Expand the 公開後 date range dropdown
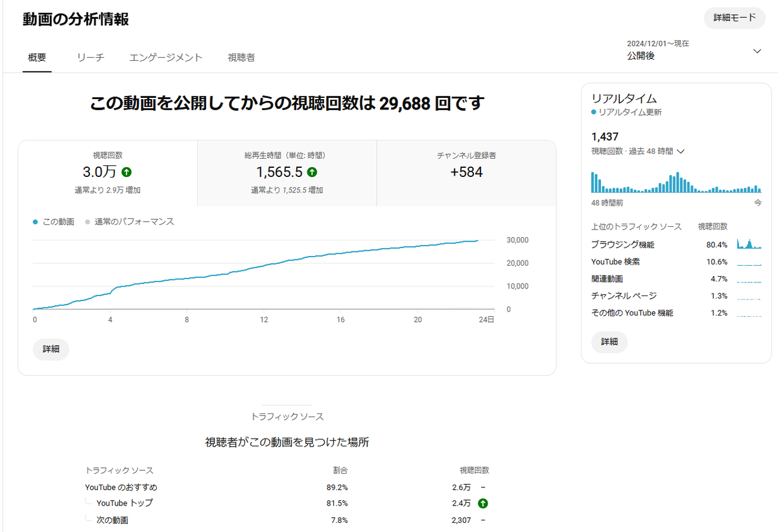 [x=694, y=51]
